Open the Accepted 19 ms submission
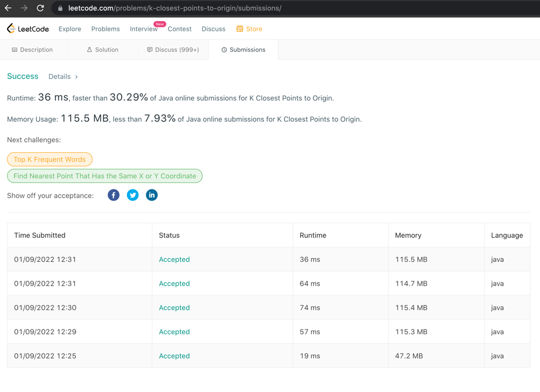Viewport: 540px width, 392px height. point(174,356)
